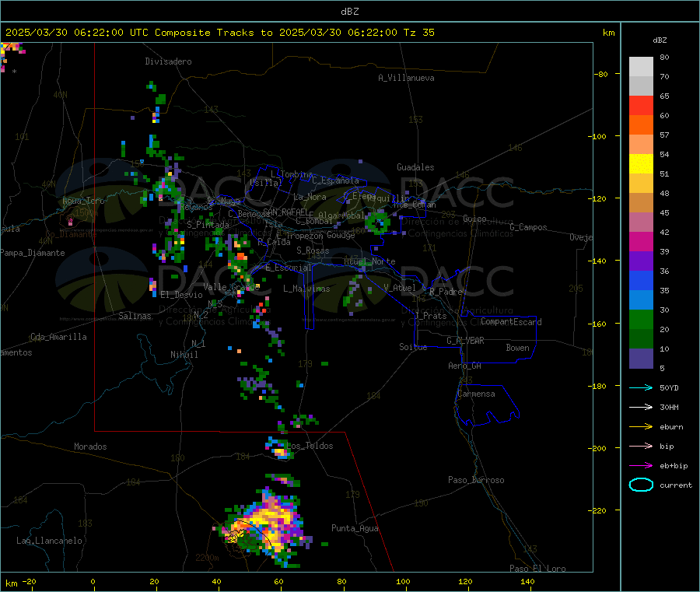The image size is (700, 592).
Task: Click the pink bip arrow legend icon
Action: pyautogui.click(x=641, y=446)
